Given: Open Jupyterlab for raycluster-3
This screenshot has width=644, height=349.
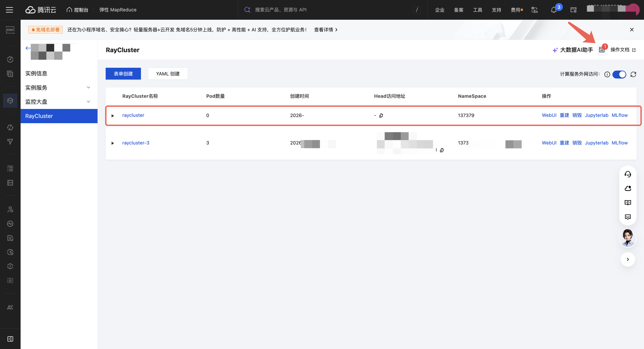Looking at the screenshot, I should [596, 143].
